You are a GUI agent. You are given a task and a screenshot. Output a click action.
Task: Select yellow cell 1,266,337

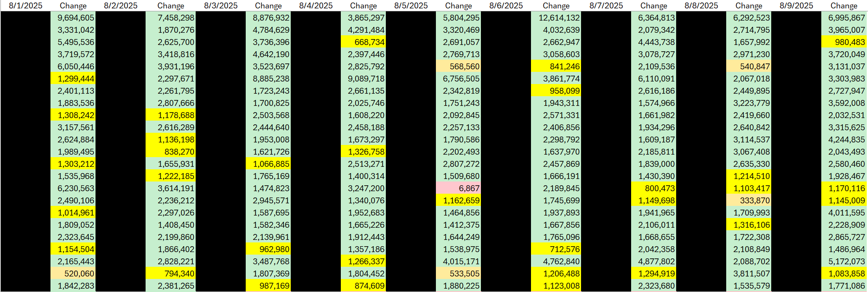pyautogui.click(x=363, y=261)
